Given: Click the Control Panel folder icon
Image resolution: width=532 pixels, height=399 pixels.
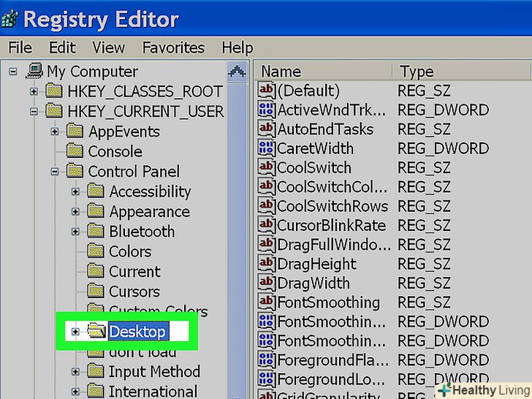Looking at the screenshot, I should 75,171.
